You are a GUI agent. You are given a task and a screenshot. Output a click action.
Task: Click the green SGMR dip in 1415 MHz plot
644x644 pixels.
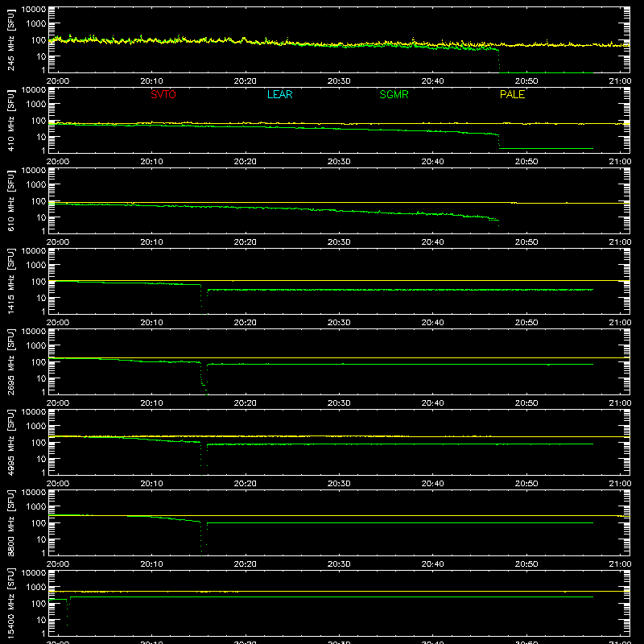[204, 299]
